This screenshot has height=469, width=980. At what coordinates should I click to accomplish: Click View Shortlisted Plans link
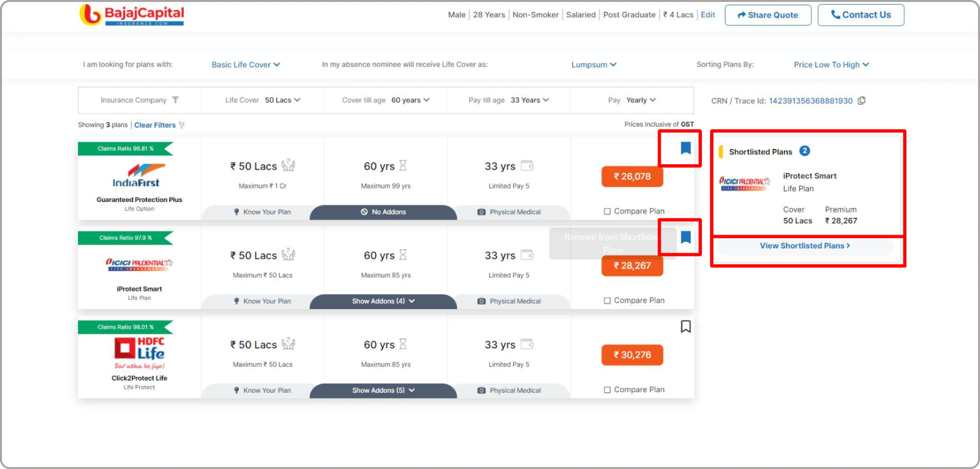pyautogui.click(x=805, y=246)
